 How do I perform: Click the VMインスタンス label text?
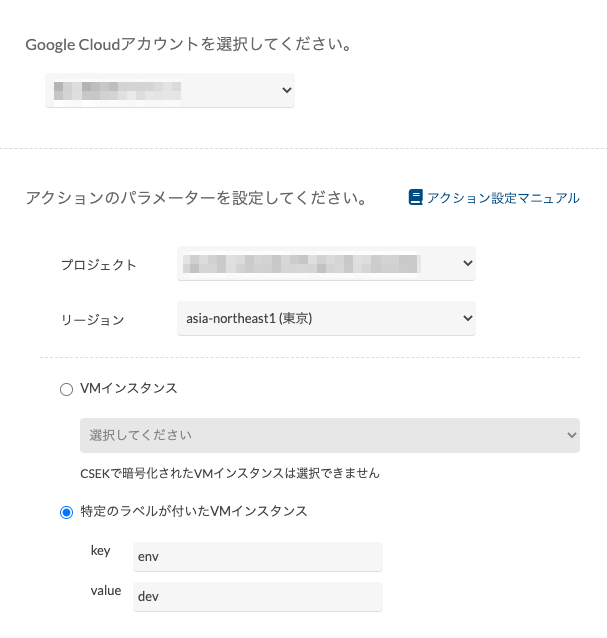click(x=128, y=389)
